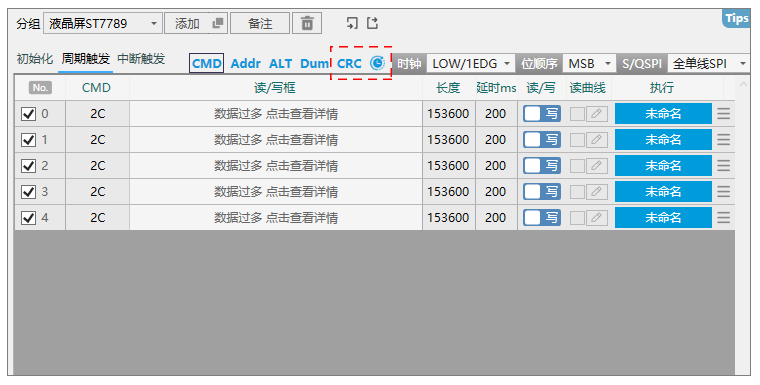Edit the read curve in row 1

[x=597, y=140]
